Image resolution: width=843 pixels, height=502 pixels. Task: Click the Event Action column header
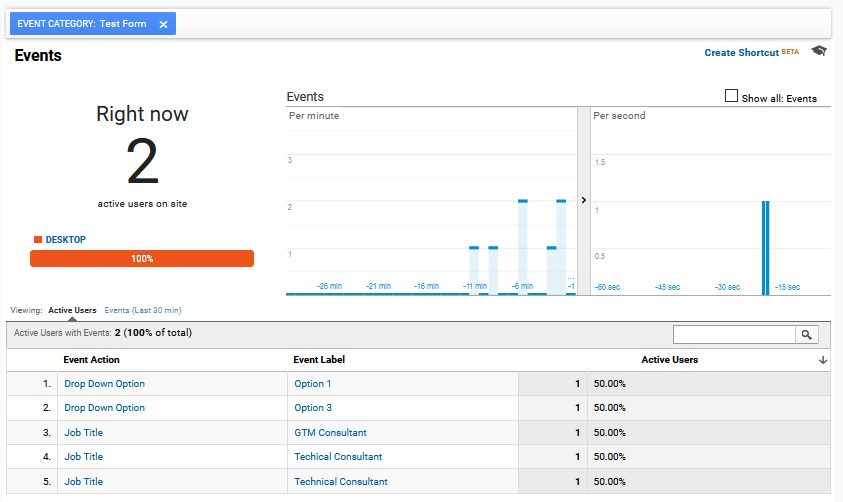pos(91,360)
